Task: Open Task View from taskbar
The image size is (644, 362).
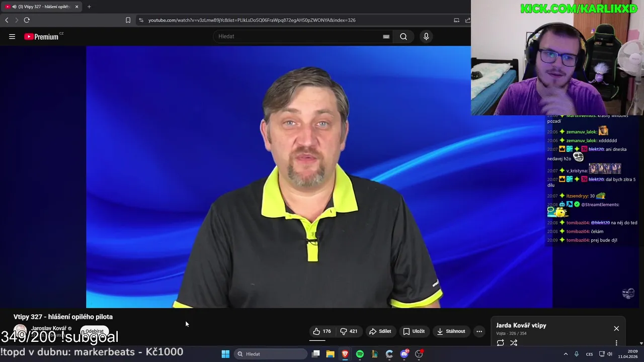Action: [x=315, y=354]
